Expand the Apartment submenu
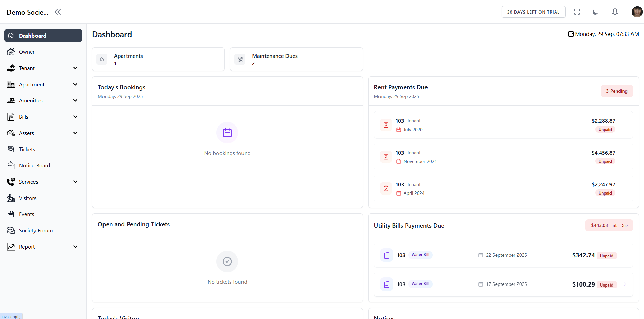This screenshot has height=319, width=644. pyautogui.click(x=75, y=84)
